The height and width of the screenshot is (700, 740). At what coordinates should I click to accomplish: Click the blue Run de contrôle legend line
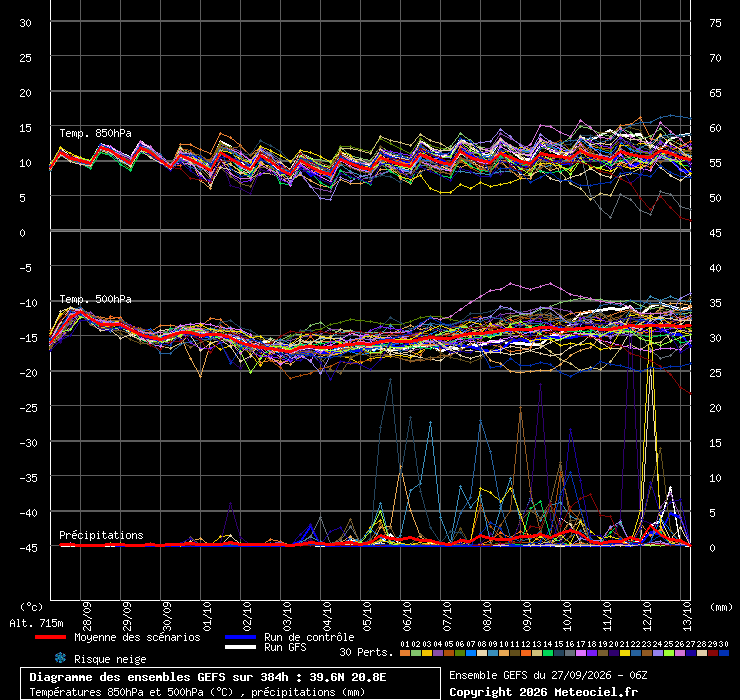pos(241,637)
